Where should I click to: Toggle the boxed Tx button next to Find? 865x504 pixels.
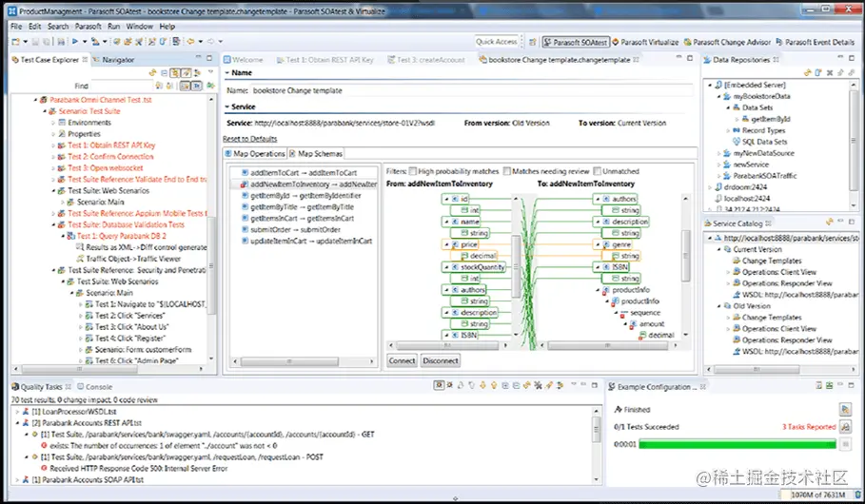pos(196,86)
